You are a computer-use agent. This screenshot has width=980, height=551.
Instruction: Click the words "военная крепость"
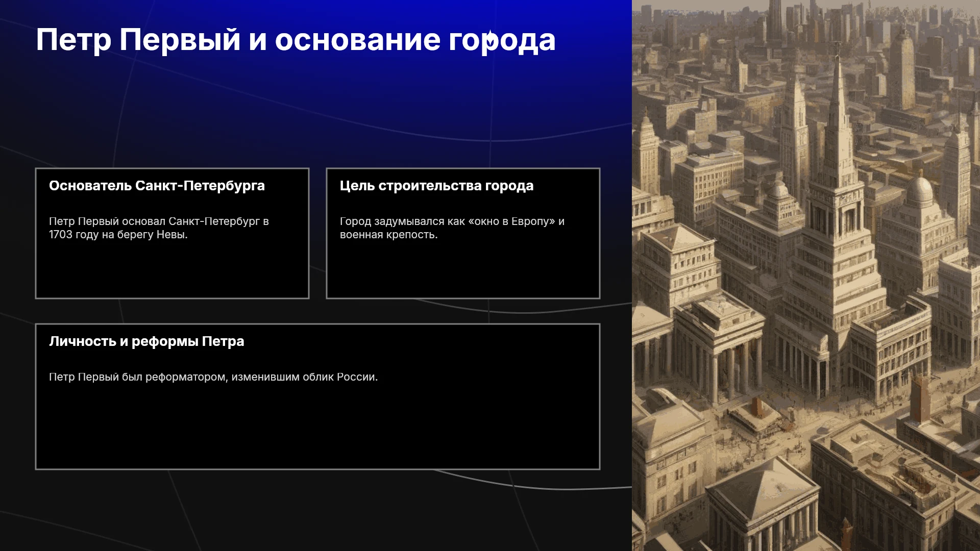388,235
